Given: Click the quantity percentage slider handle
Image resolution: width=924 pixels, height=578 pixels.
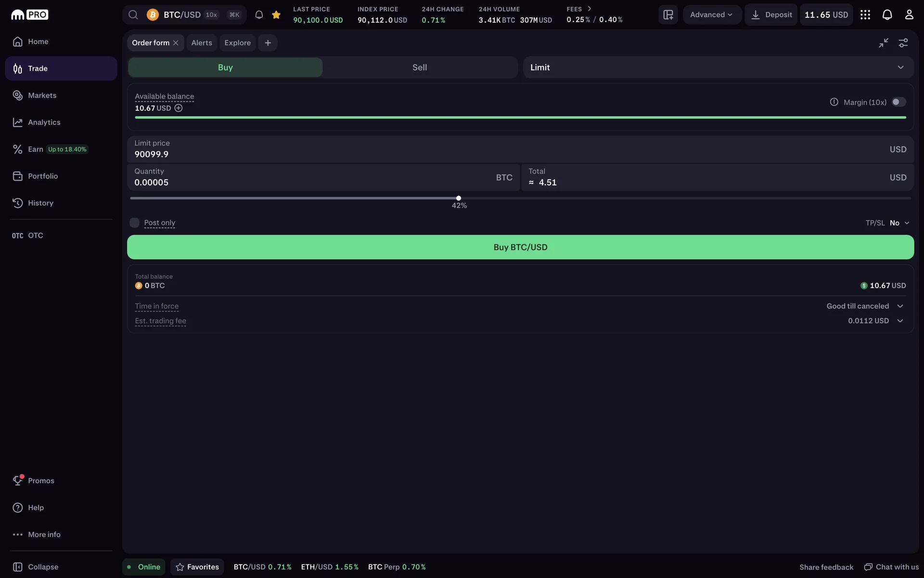Looking at the screenshot, I should 459,198.
